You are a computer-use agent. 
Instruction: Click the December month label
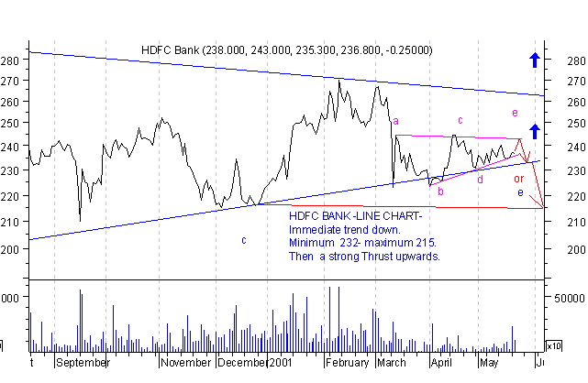pos(242,363)
